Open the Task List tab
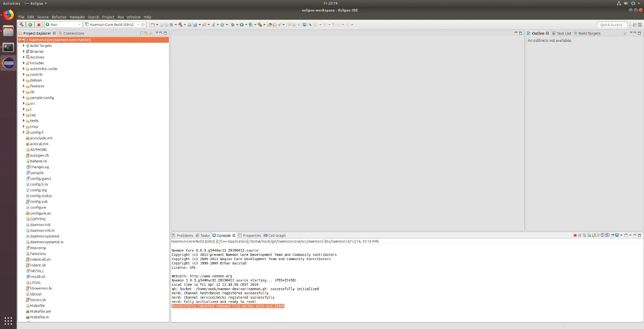644x329 pixels. pos(562,33)
